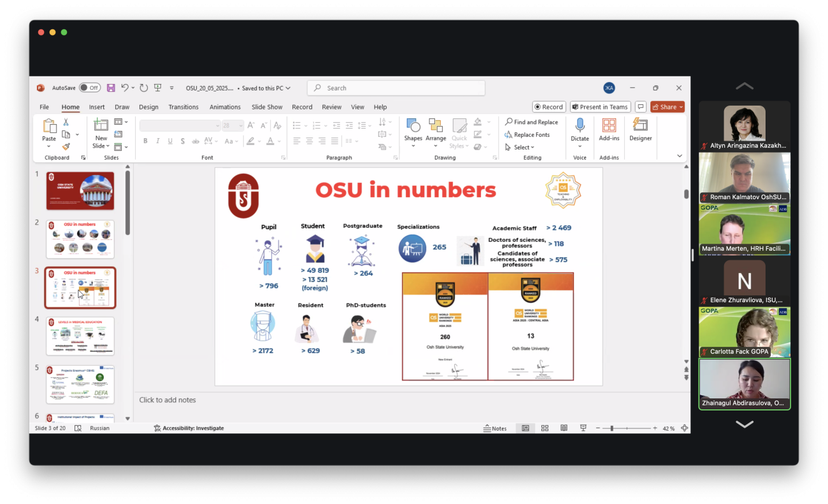This screenshot has width=828, height=504.
Task: Open the Designer pane
Action: click(640, 130)
